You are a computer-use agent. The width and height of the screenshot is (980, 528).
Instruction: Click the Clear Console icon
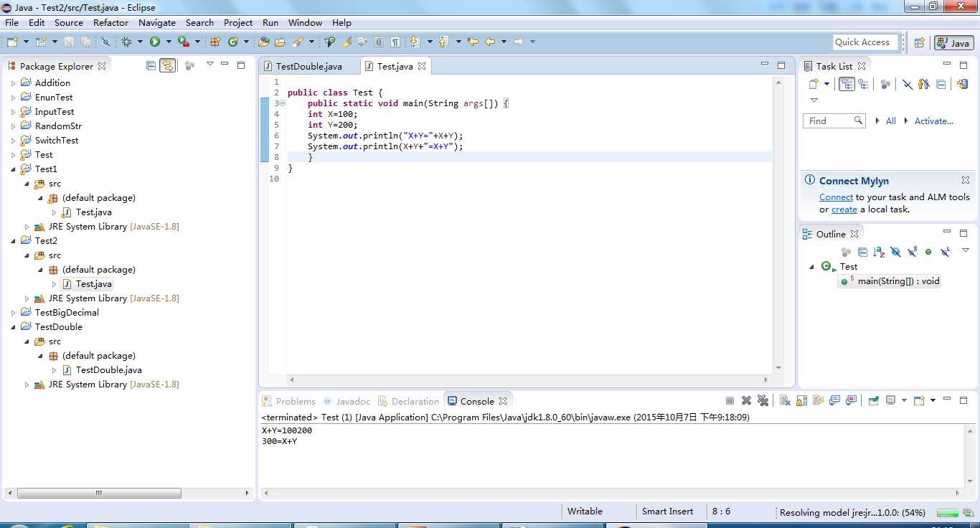click(785, 400)
